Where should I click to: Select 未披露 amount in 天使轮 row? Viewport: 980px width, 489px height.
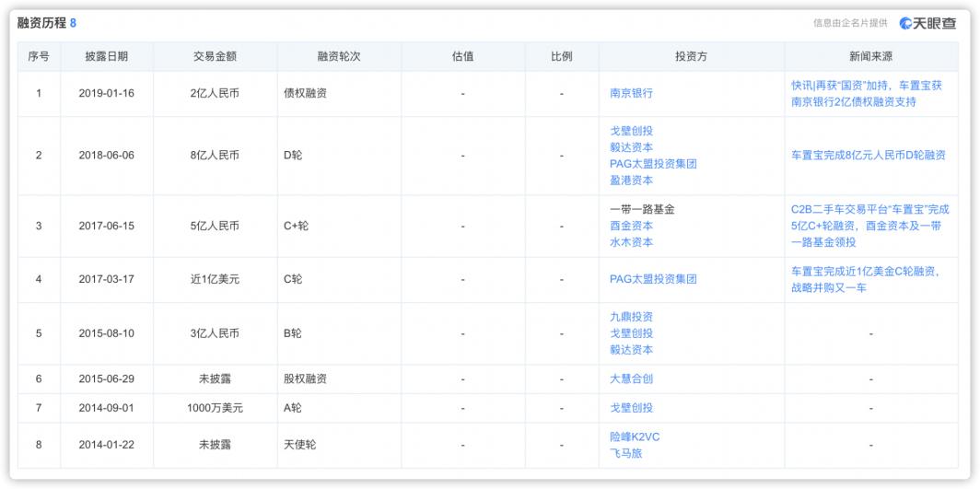pyautogui.click(x=215, y=445)
